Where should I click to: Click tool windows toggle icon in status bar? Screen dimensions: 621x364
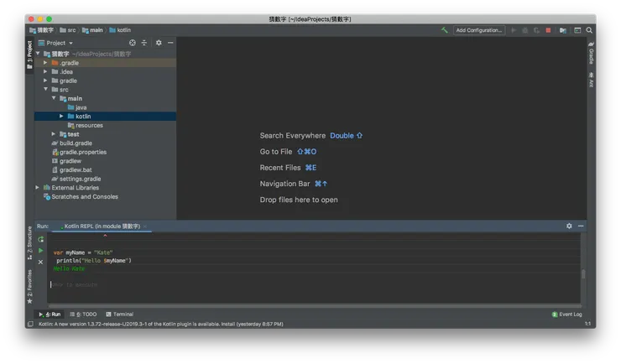30,324
